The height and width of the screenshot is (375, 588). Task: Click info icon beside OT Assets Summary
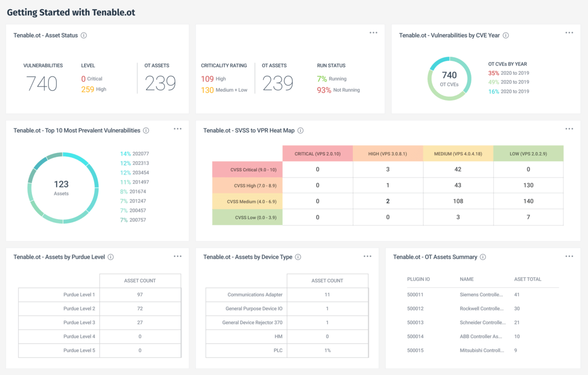pos(483,257)
